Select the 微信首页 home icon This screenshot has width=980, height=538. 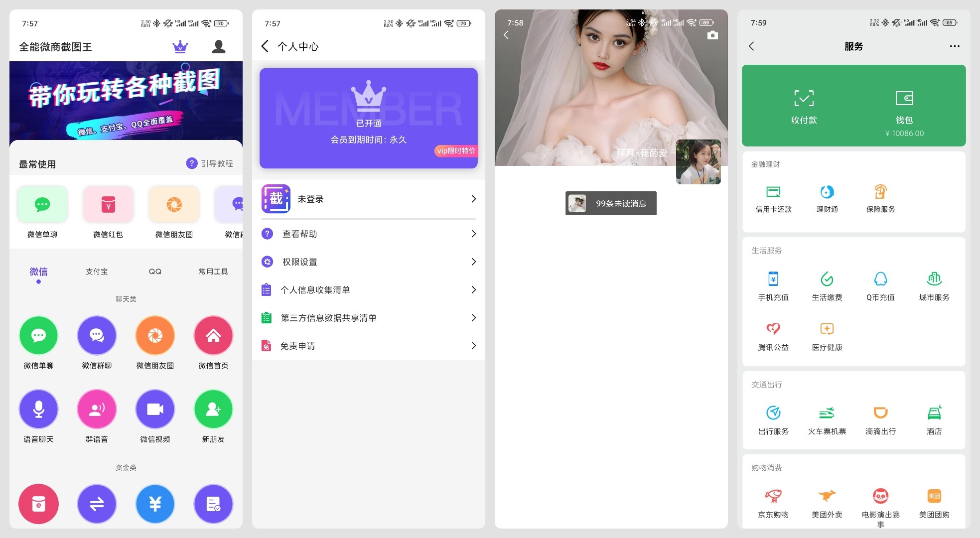pyautogui.click(x=213, y=335)
